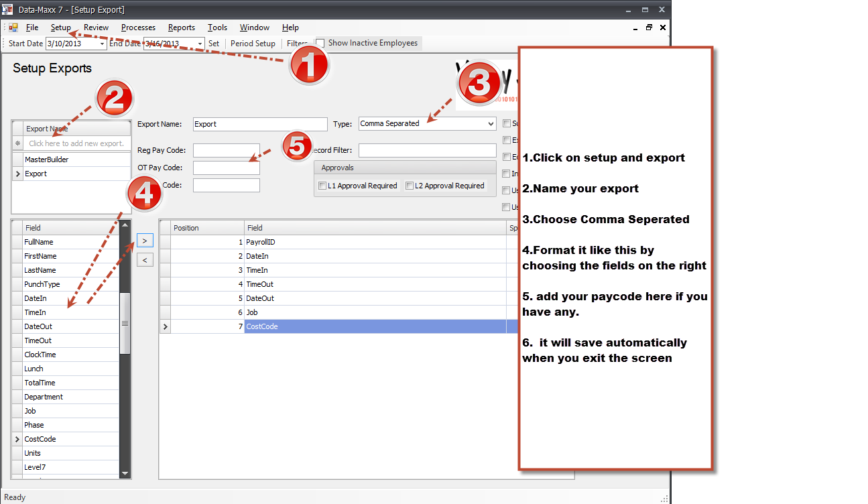The image size is (868, 504).
Task: Click the right arrow add field button
Action: click(145, 240)
